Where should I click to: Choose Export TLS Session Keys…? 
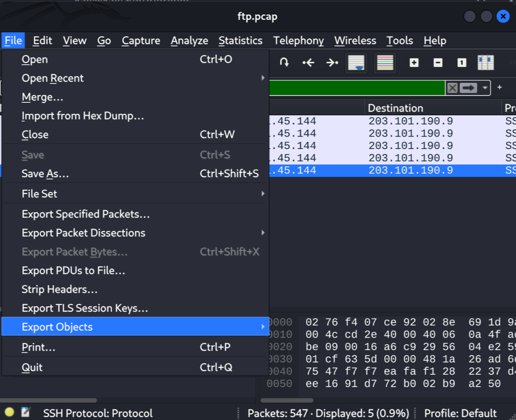135,308
